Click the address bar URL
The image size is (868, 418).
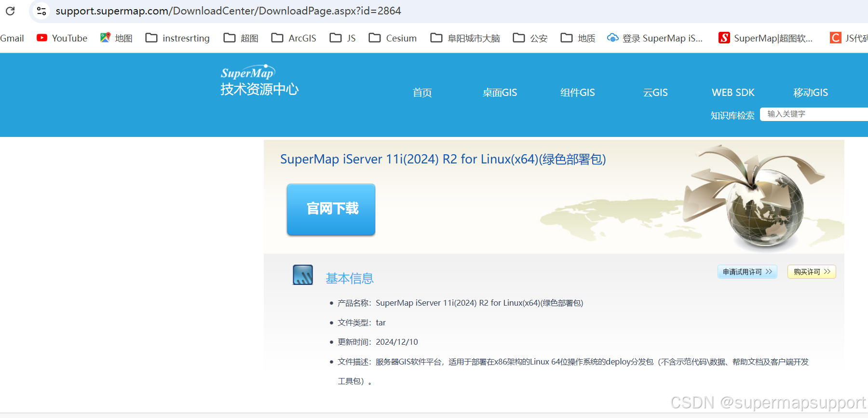pos(228,11)
